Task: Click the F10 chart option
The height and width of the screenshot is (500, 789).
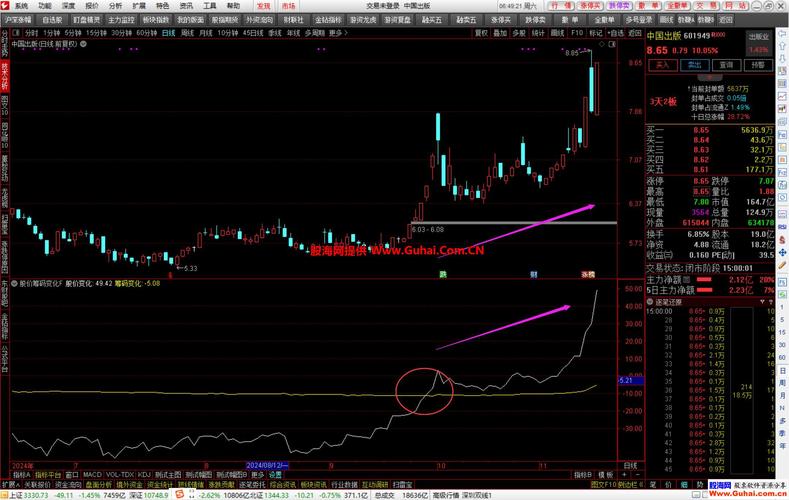Action: [x=577, y=33]
